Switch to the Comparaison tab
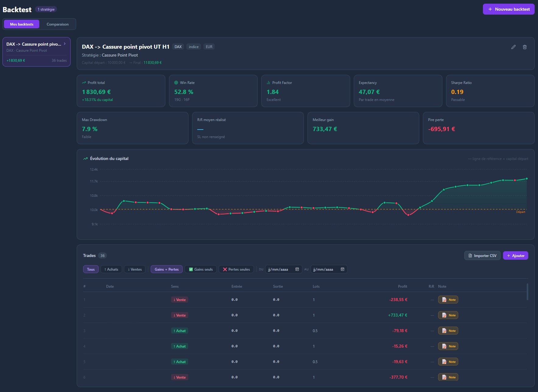Screen dimensions: 538x392 point(58,24)
